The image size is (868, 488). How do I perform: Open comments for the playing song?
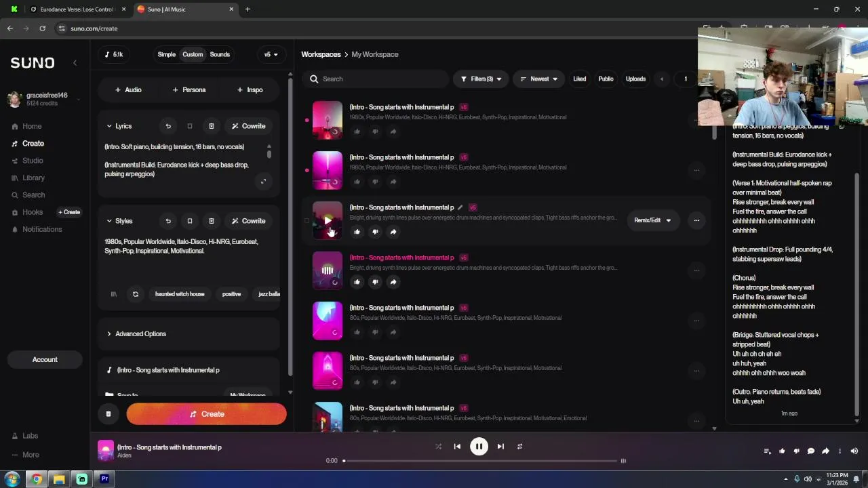pyautogui.click(x=810, y=451)
